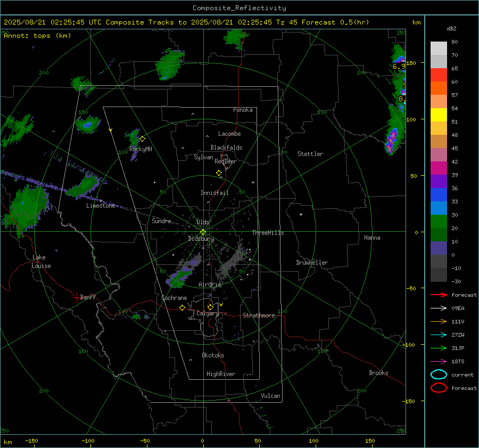Click the 6.9 storm top annotation
The width and height of the screenshot is (479, 448).
click(x=399, y=67)
